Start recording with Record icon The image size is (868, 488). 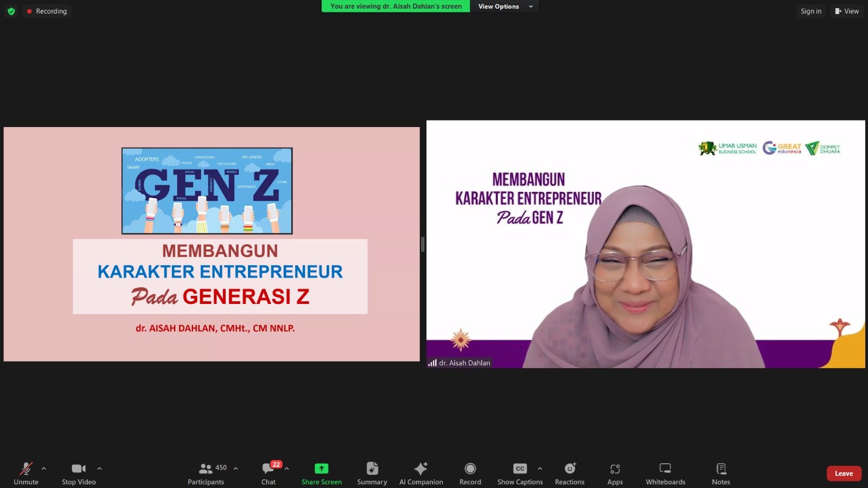tap(470, 469)
